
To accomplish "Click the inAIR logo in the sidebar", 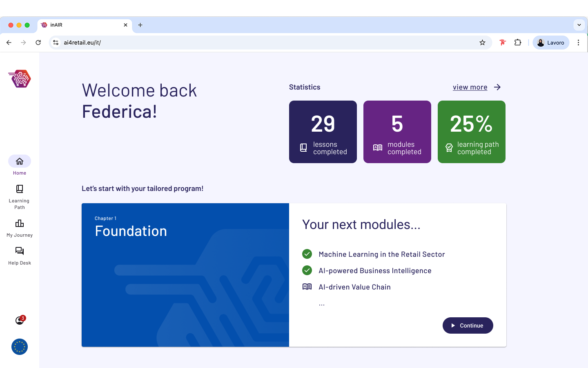I will point(20,79).
